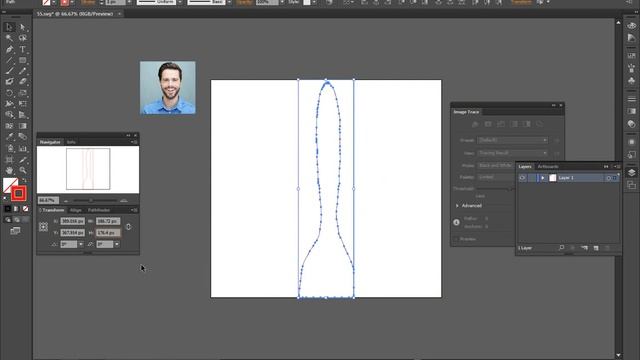The width and height of the screenshot is (640, 360).
Task: Select the Pen tool
Action: (x=9, y=49)
